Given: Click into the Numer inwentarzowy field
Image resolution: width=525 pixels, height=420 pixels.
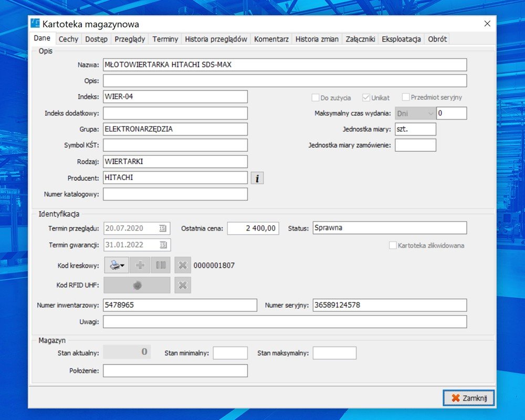Looking at the screenshot, I should tap(180, 305).
